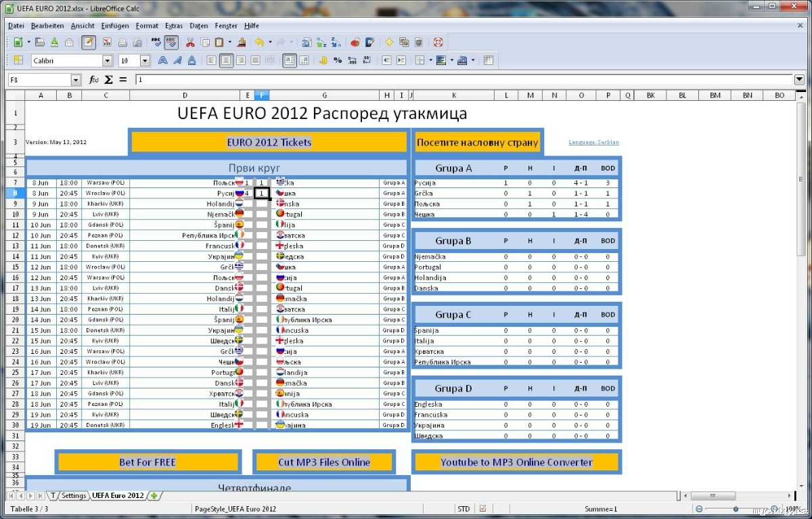The image size is (812, 519).
Task: Click the Sum sigma icon
Action: point(108,80)
